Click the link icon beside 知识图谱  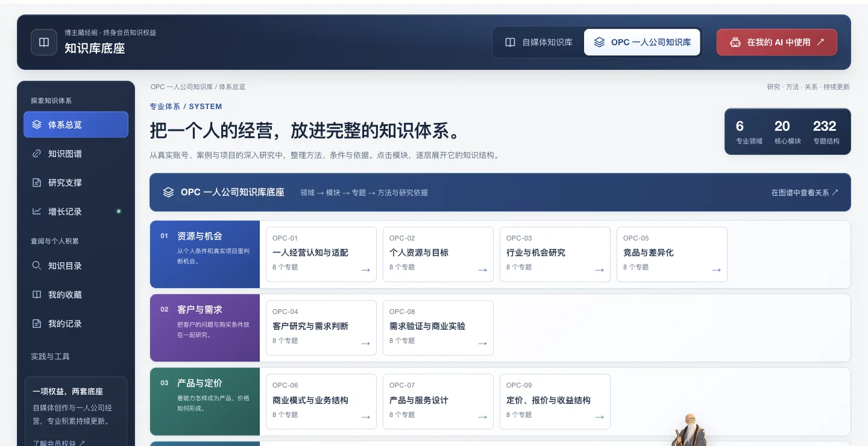click(37, 154)
